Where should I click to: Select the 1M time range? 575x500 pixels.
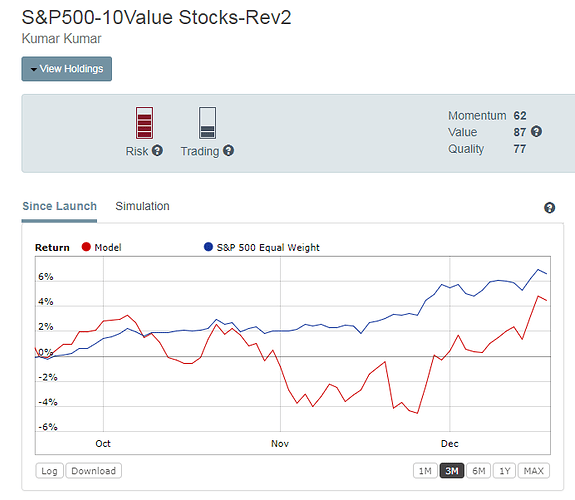point(425,471)
